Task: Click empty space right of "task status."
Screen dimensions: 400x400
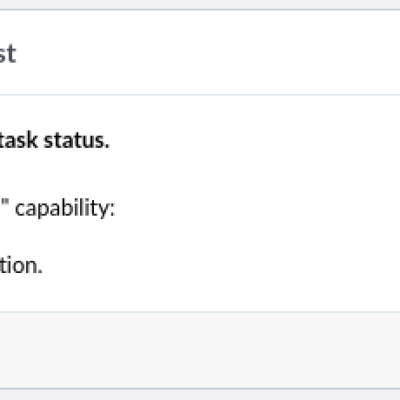Action: pos(253,140)
